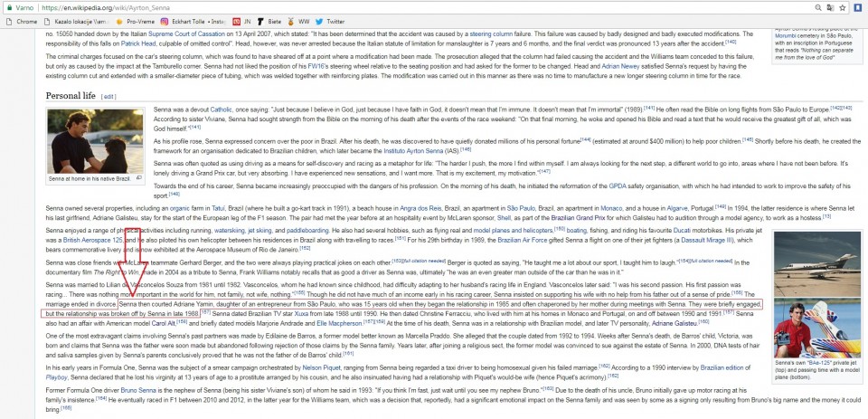Follow the Brazilian edition link
This screenshot has height=419, width=868.
(722, 367)
